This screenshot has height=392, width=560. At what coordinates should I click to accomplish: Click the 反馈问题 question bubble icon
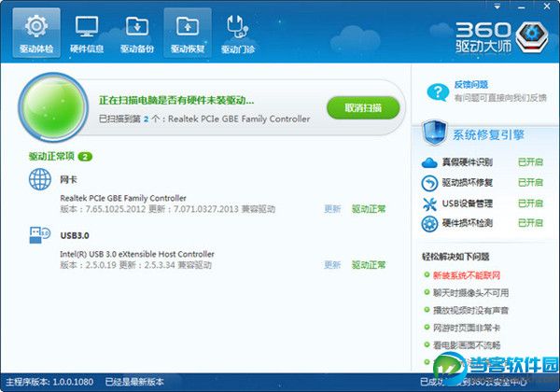click(x=438, y=91)
